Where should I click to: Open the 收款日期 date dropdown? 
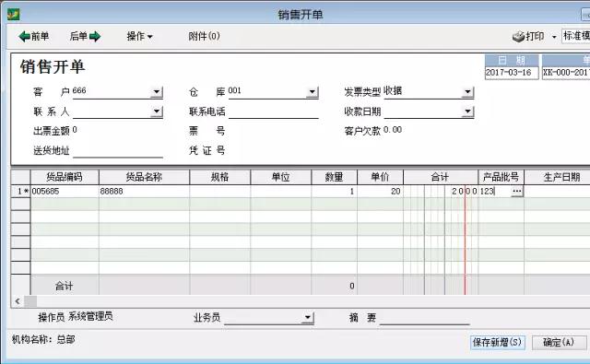click(x=467, y=112)
